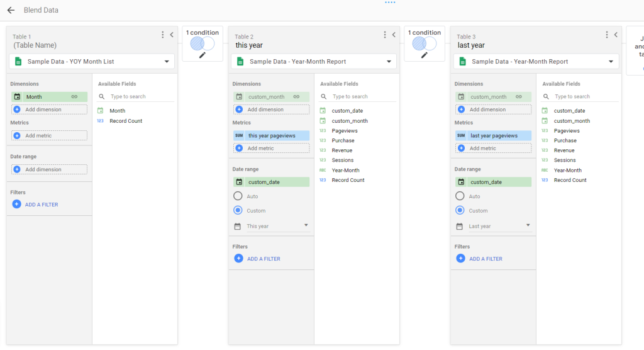Image resolution: width=644 pixels, height=350 pixels.
Task: Click the SUM badge on this year pageviews
Action: [x=239, y=135]
